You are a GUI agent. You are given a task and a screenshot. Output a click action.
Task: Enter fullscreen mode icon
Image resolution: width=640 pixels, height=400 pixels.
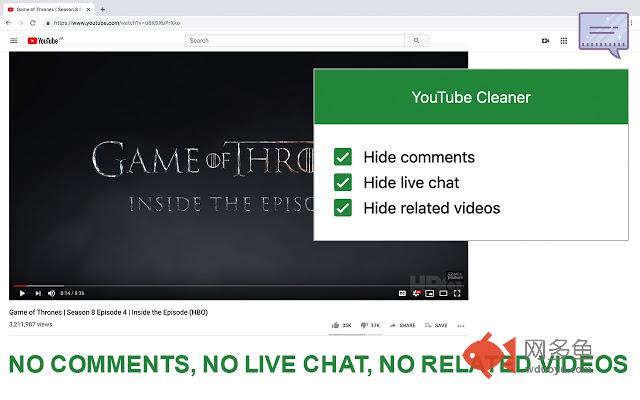click(457, 293)
